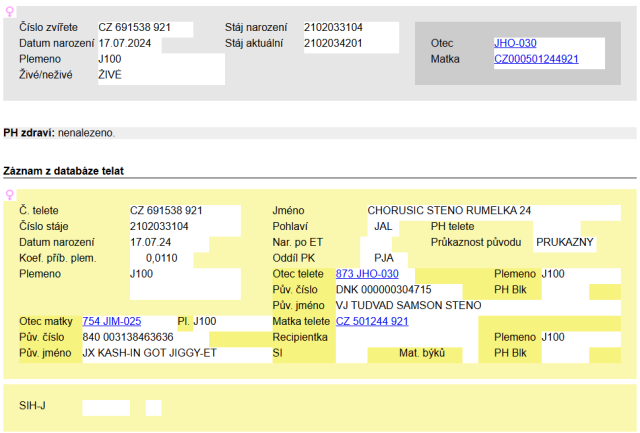This screenshot has width=640, height=433.
Task: Open the Matka link CZ000501244921
Action: tap(536, 60)
